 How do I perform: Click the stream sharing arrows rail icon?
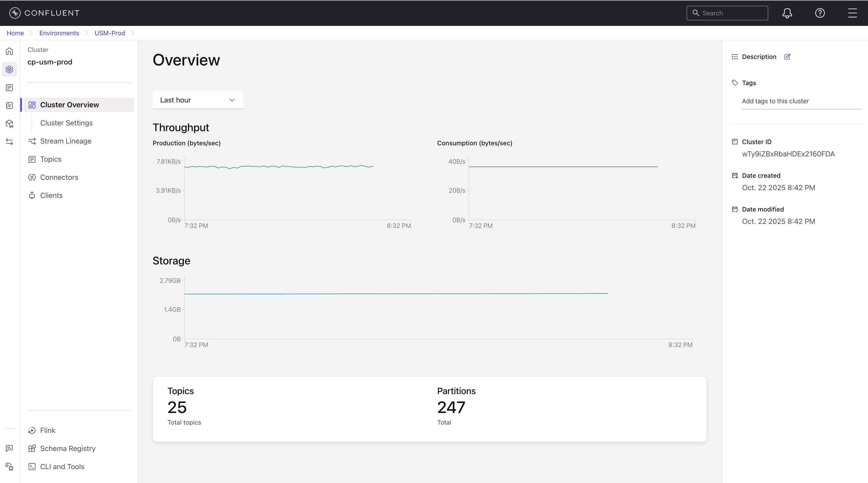9,142
